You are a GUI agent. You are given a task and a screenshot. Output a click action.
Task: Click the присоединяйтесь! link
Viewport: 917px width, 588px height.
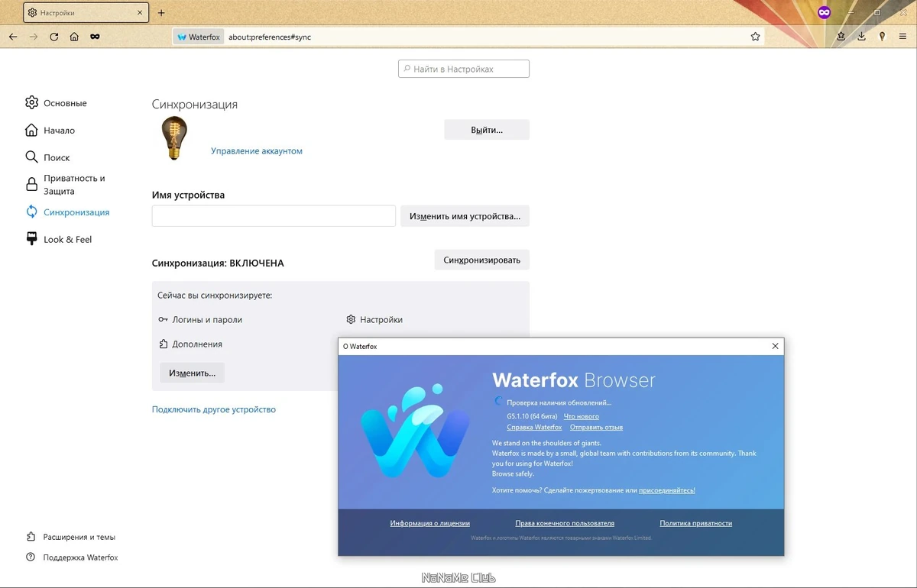[667, 490]
